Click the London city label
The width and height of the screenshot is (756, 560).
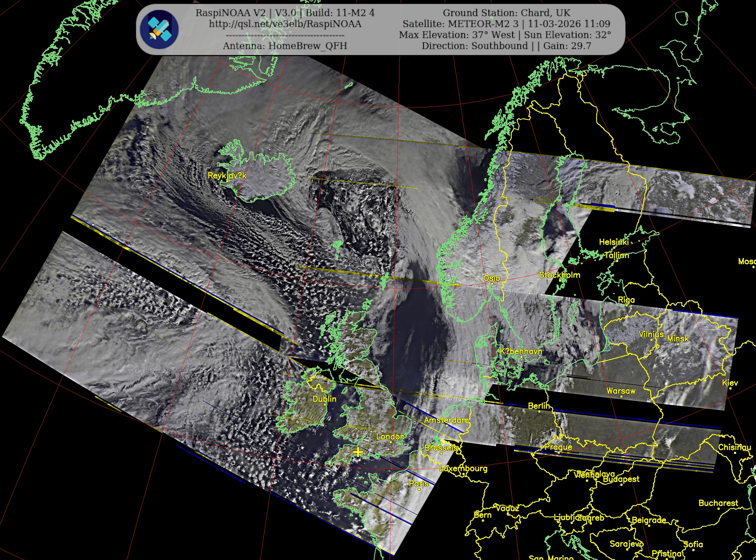pos(390,437)
